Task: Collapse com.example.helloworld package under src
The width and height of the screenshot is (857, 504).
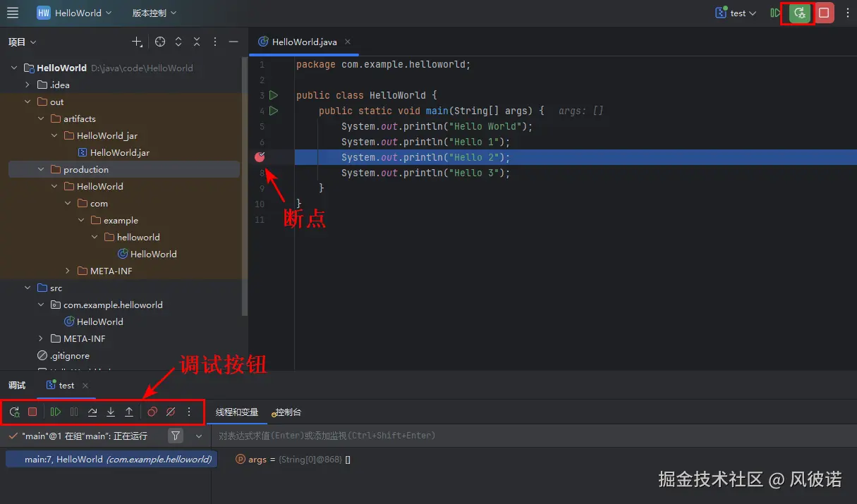Action: [42, 305]
